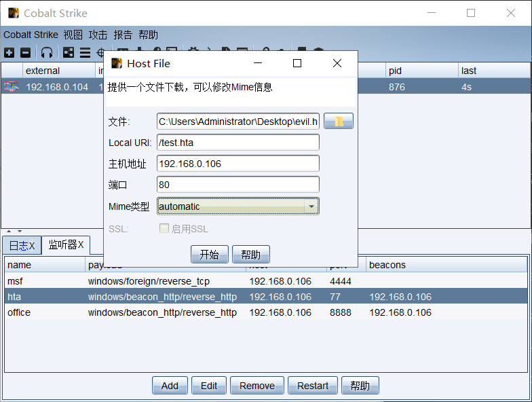Click the Add listener button
532x402 pixels.
click(170, 386)
